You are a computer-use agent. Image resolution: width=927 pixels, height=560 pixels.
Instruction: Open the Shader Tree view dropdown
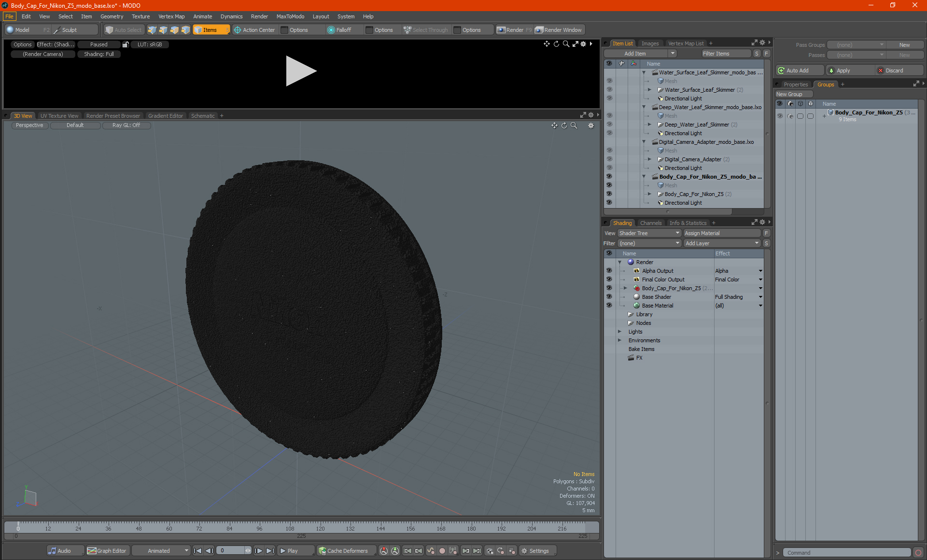(x=649, y=233)
